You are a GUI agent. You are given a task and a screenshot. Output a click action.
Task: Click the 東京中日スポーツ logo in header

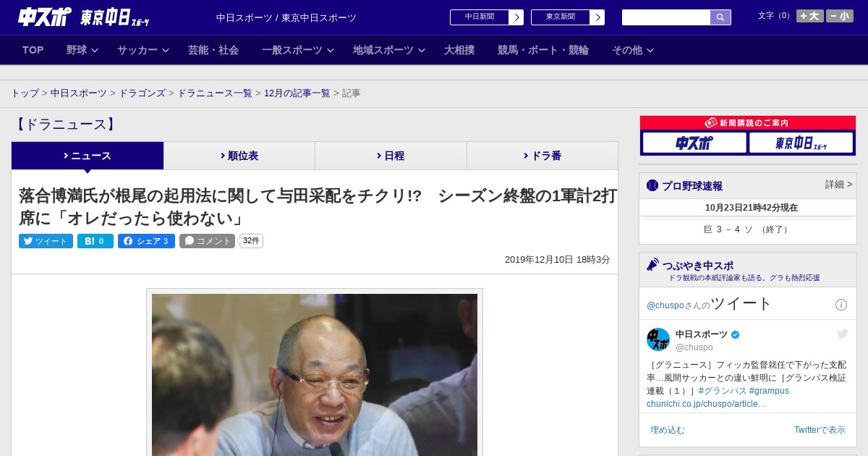tap(114, 17)
